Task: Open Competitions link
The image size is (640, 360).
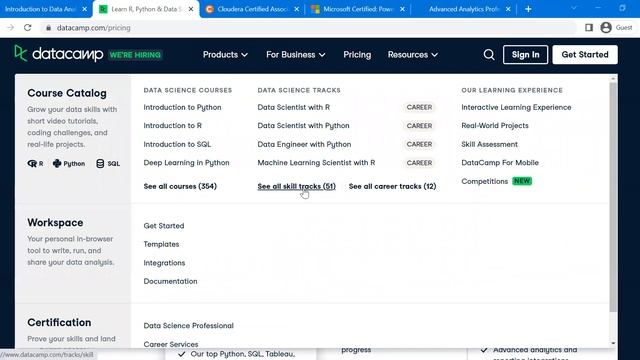Action: (484, 182)
